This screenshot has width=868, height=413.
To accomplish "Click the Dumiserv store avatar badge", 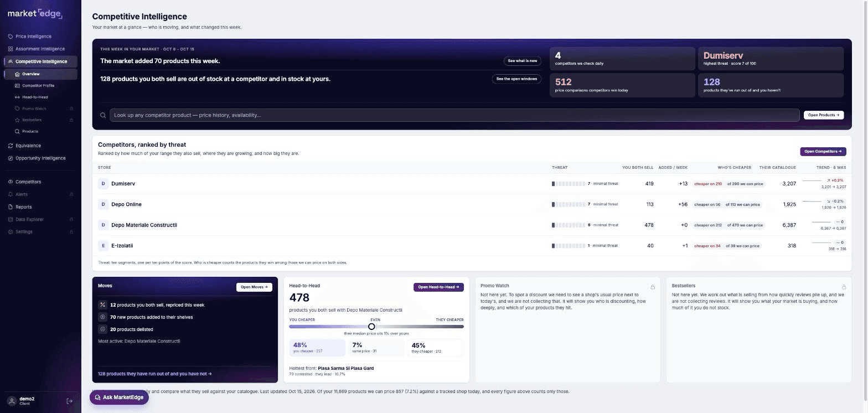I will click(x=103, y=184).
